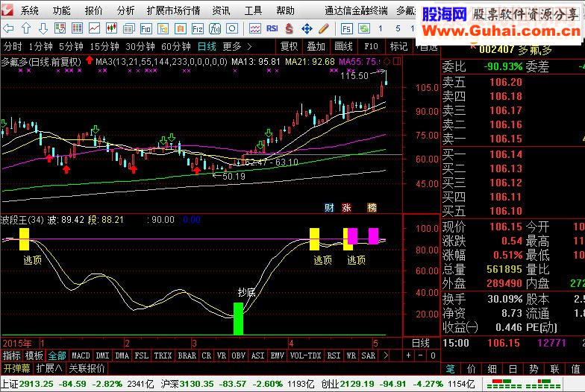Open the f(x) formula manager icon
The height and width of the screenshot is (392, 585).
[x=215, y=28]
